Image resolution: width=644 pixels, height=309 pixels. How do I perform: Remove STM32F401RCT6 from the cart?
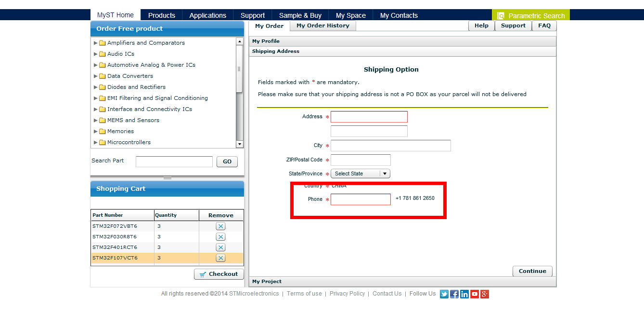click(220, 247)
